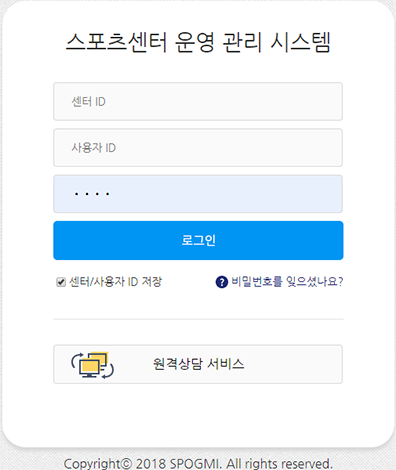Click the 스포츠센터 운영 관리 시스템 heading

(x=198, y=42)
